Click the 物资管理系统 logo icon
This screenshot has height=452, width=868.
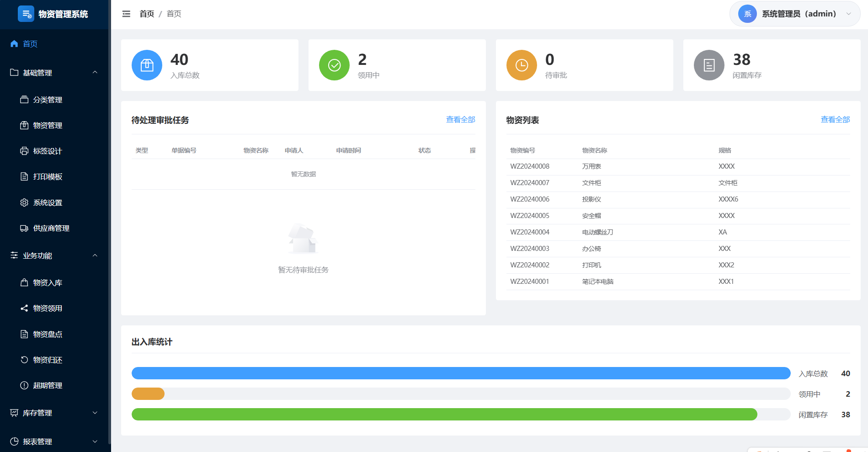click(x=26, y=14)
